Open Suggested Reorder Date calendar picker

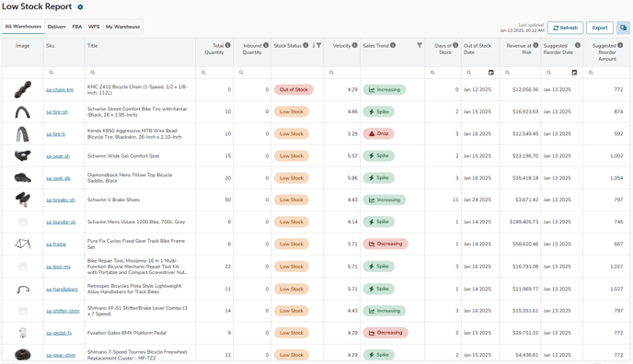tap(574, 73)
